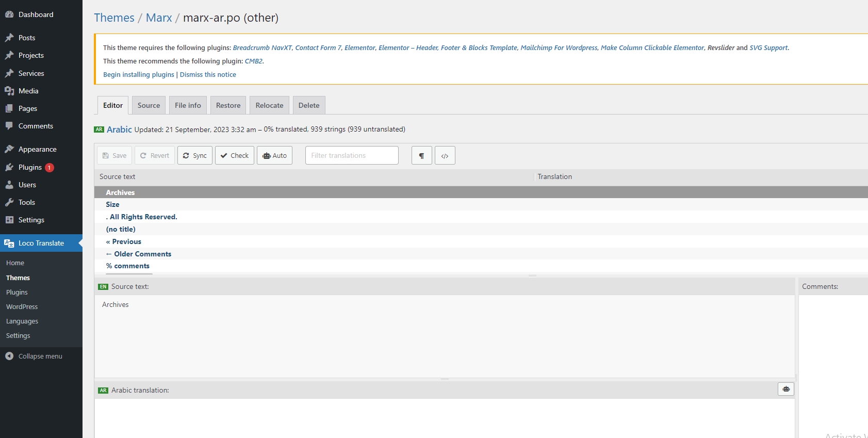Click the Check button
868x438 pixels.
coord(235,156)
